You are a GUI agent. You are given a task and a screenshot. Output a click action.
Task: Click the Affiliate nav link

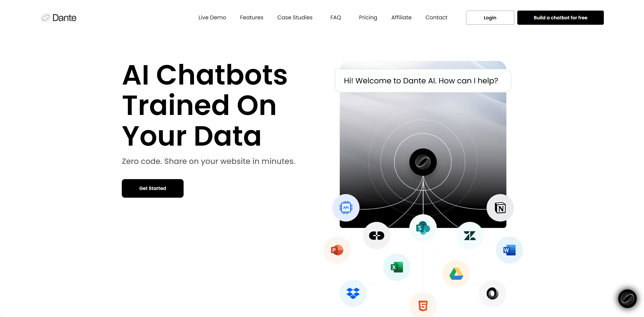(x=401, y=17)
